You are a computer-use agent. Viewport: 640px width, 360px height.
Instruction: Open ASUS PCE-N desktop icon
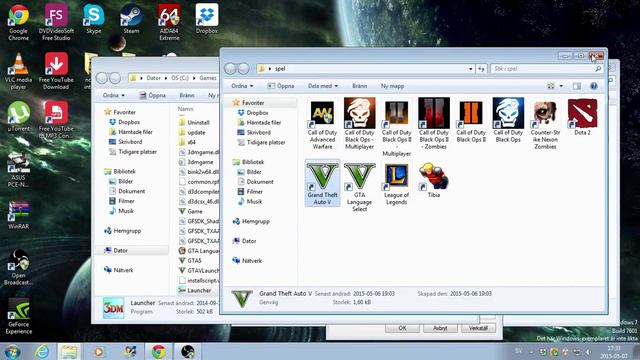point(18,169)
